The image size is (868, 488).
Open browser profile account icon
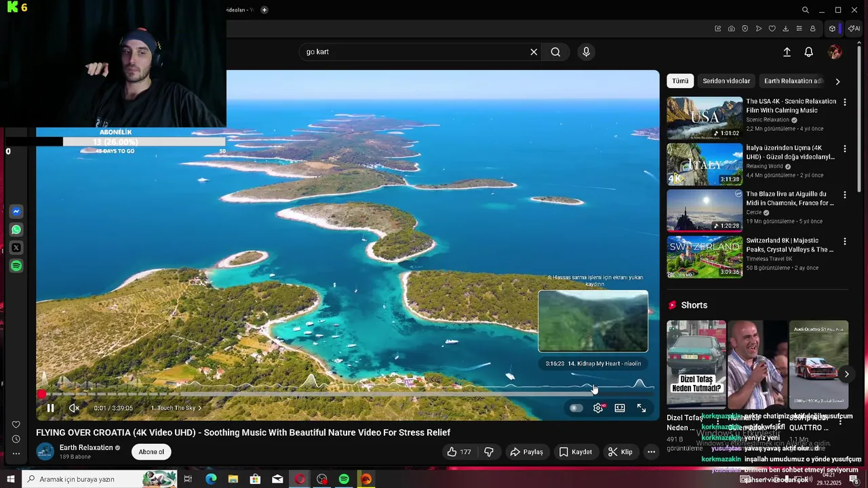(x=812, y=28)
